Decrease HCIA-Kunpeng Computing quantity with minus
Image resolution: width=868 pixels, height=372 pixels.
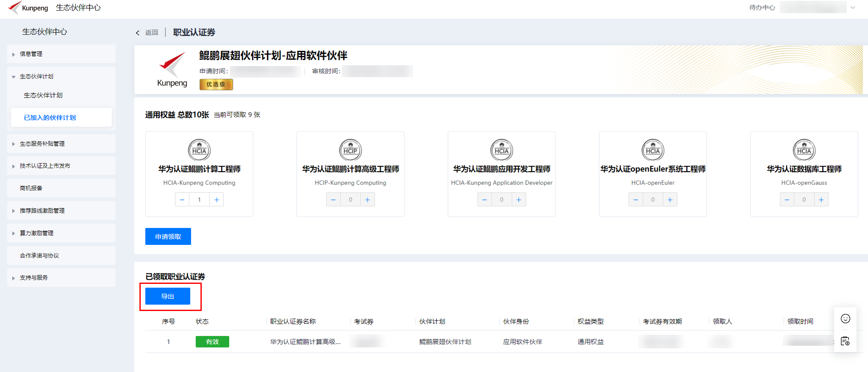pos(182,200)
